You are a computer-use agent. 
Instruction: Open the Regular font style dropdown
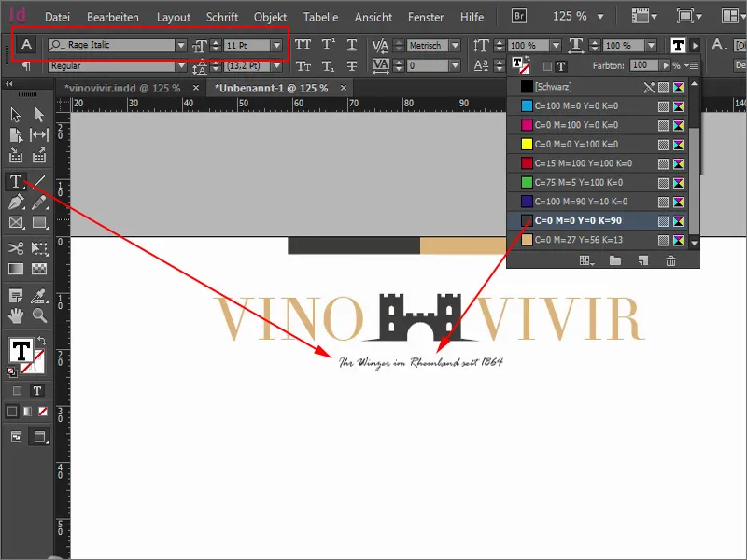click(x=181, y=65)
